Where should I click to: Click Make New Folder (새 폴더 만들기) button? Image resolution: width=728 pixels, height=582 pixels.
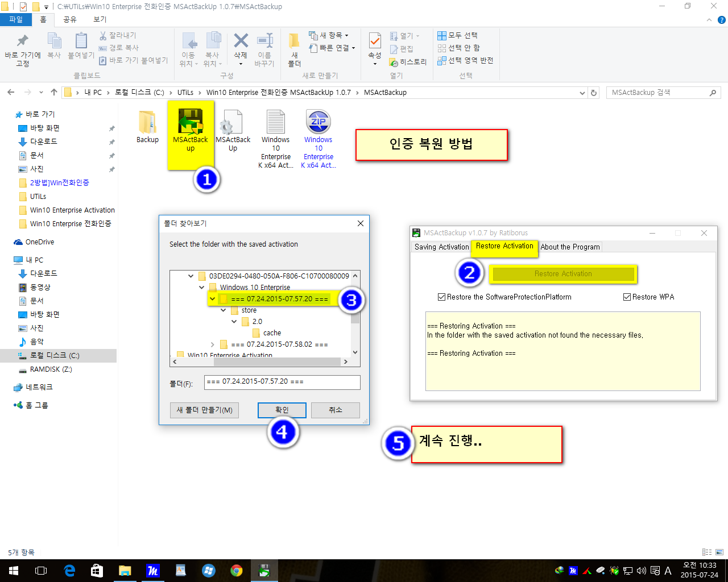[x=204, y=410]
